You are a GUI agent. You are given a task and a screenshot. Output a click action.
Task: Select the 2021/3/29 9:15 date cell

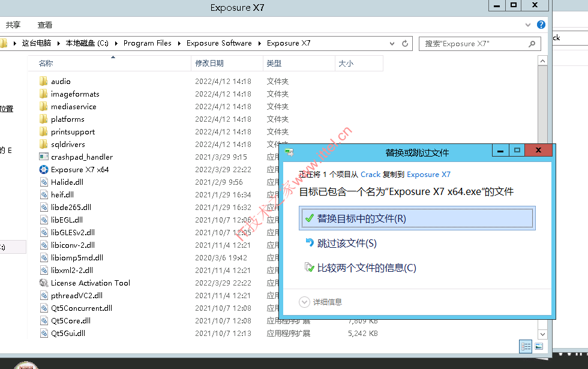(221, 157)
